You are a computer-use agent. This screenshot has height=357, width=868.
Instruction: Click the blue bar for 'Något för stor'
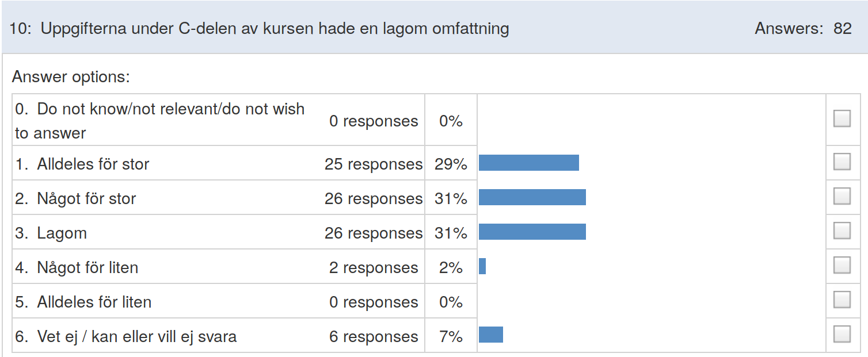(532, 197)
